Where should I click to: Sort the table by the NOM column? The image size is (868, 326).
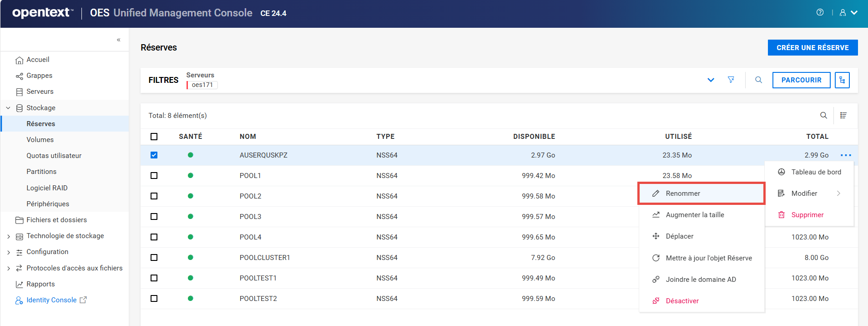tap(248, 137)
